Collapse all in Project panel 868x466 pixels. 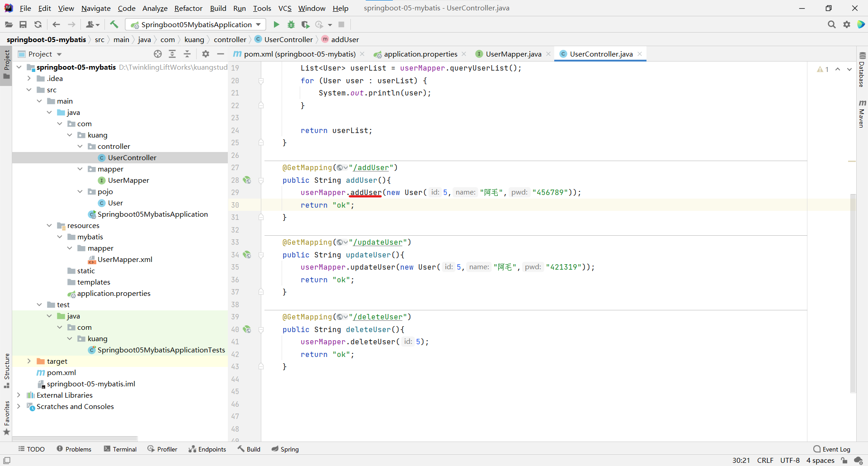coord(187,54)
